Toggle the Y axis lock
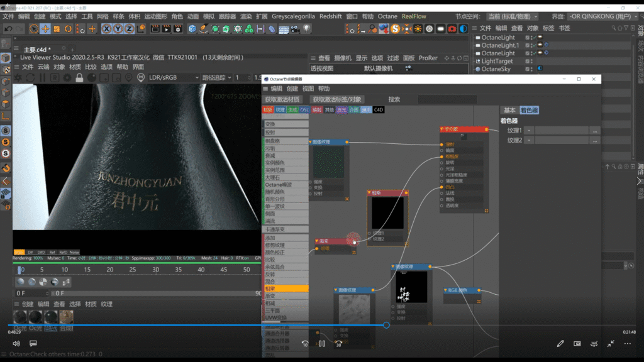 [x=118, y=29]
